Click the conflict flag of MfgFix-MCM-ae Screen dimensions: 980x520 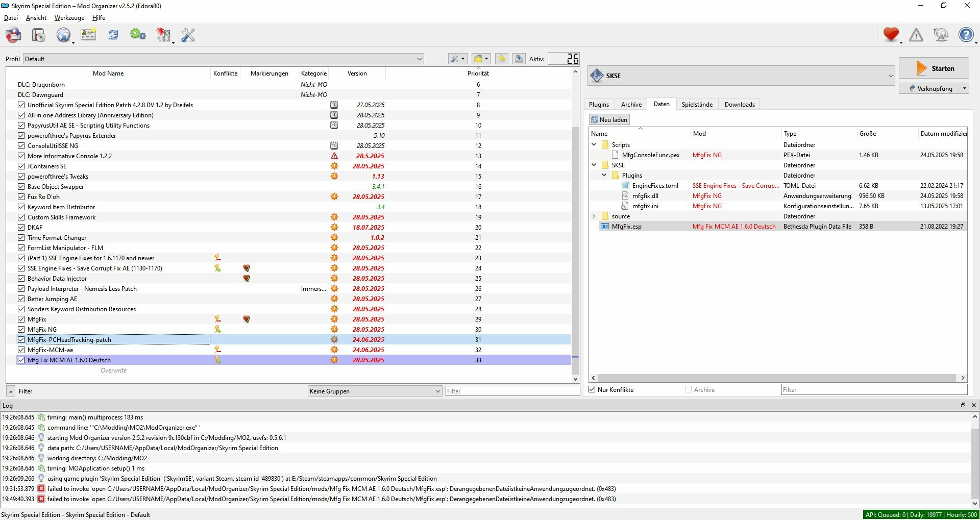click(x=218, y=350)
